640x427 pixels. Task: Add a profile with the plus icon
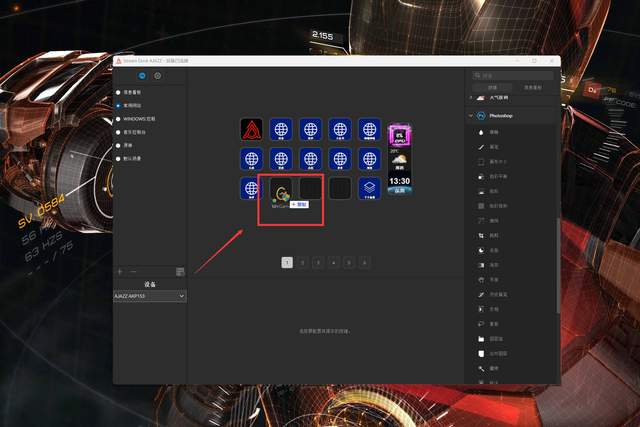(x=120, y=271)
